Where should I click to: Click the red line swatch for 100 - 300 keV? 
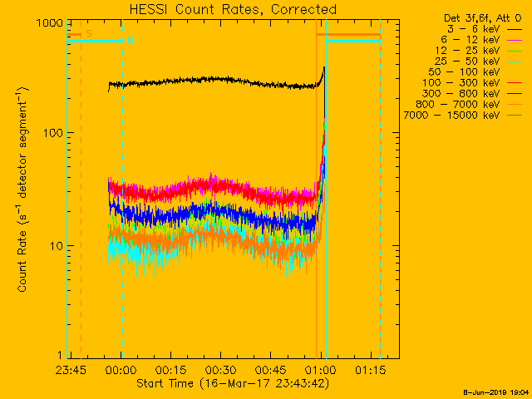coord(515,83)
